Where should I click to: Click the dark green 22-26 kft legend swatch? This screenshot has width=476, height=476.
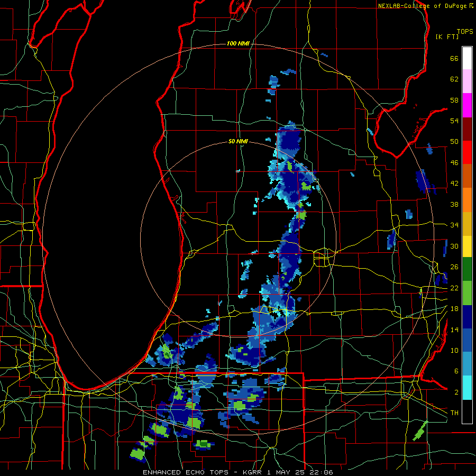(467, 269)
